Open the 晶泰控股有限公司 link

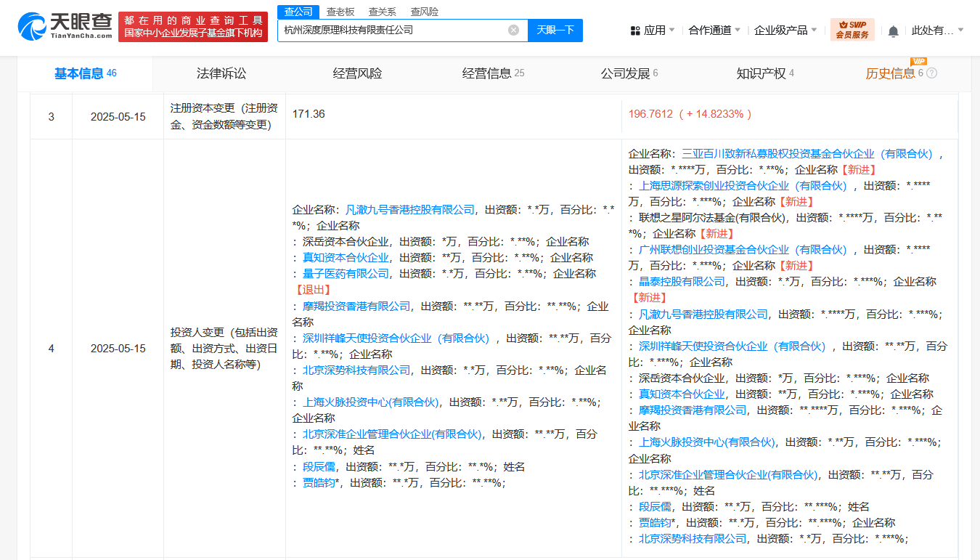tap(682, 282)
